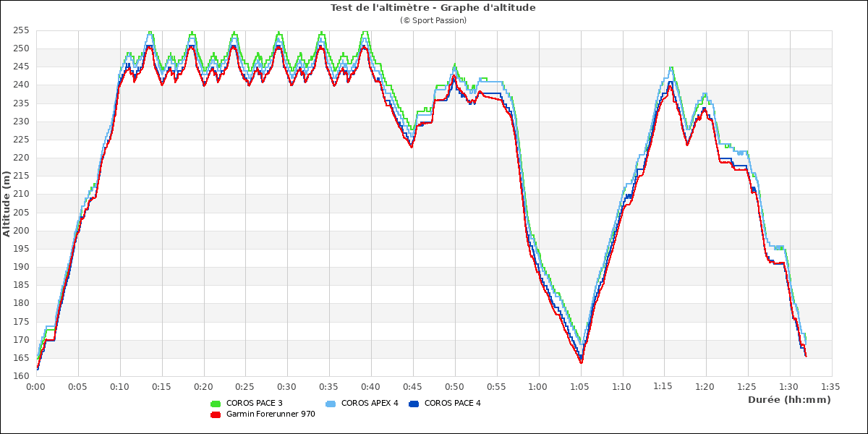Select the "Altitude (m)" vertical axis title
Screen dimensions: 868x434
click(x=7, y=203)
